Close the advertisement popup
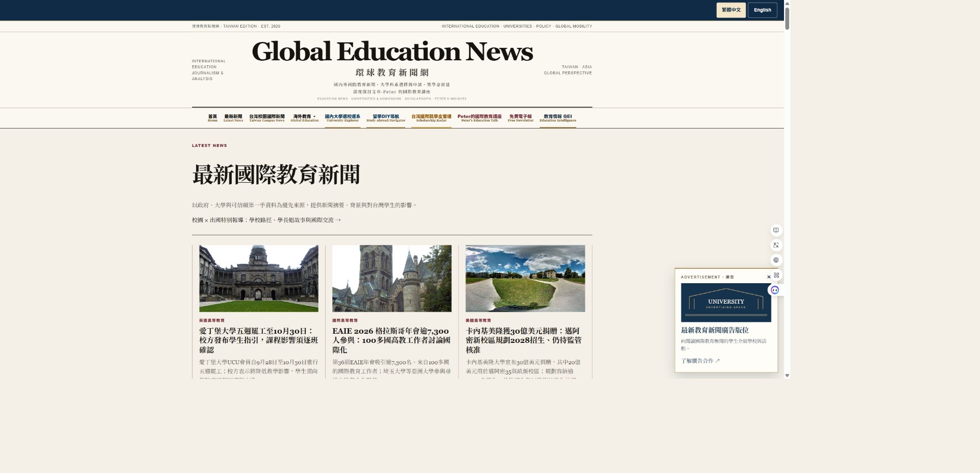The width and height of the screenshot is (980, 473). [x=769, y=277]
